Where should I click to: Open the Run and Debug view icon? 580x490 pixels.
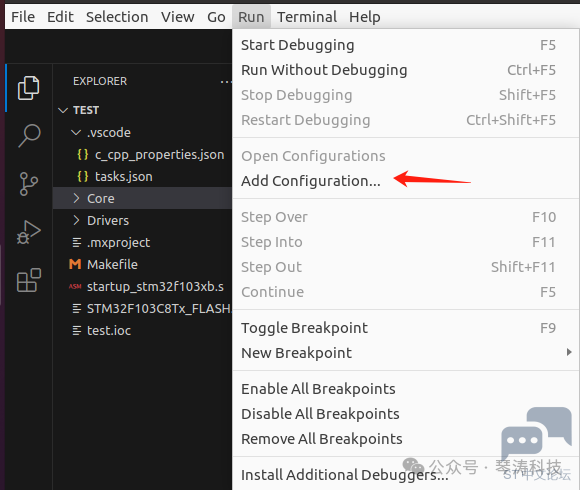[28, 232]
